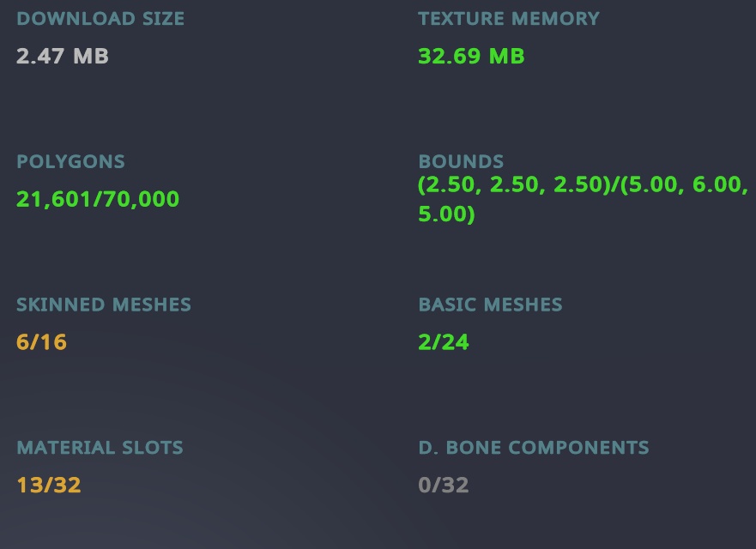
Task: Click the Bounds heading
Action: pyautogui.click(x=461, y=161)
